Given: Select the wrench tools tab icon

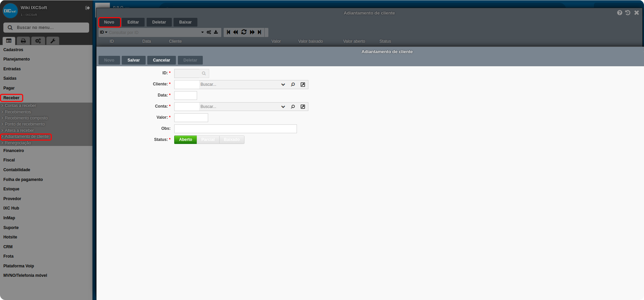Looking at the screenshot, I should point(53,41).
